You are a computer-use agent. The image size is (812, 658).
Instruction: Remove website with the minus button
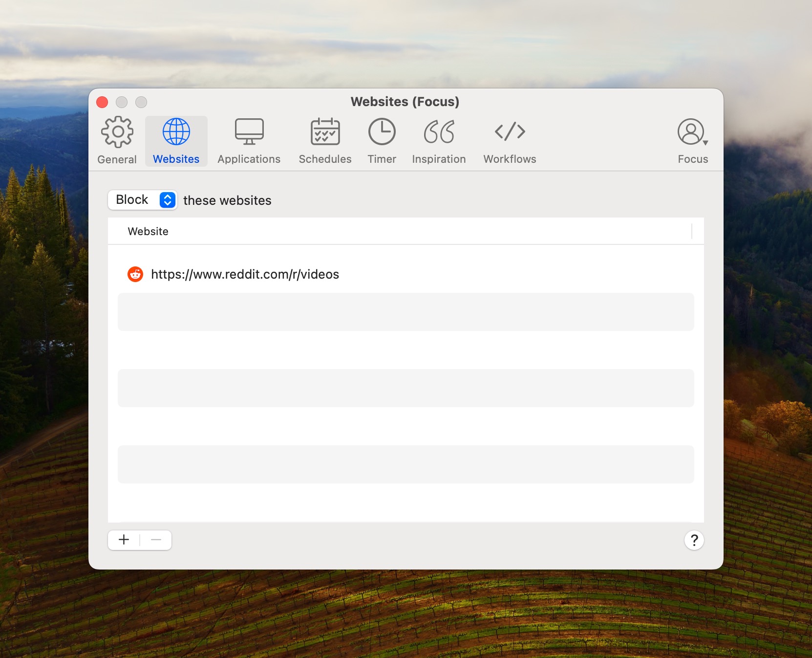[x=156, y=540]
